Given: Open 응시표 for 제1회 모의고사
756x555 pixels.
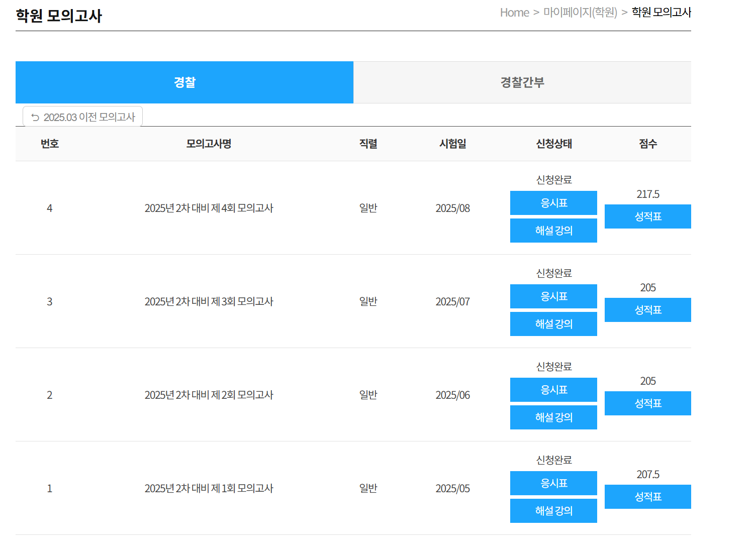Looking at the screenshot, I should pyautogui.click(x=553, y=483).
